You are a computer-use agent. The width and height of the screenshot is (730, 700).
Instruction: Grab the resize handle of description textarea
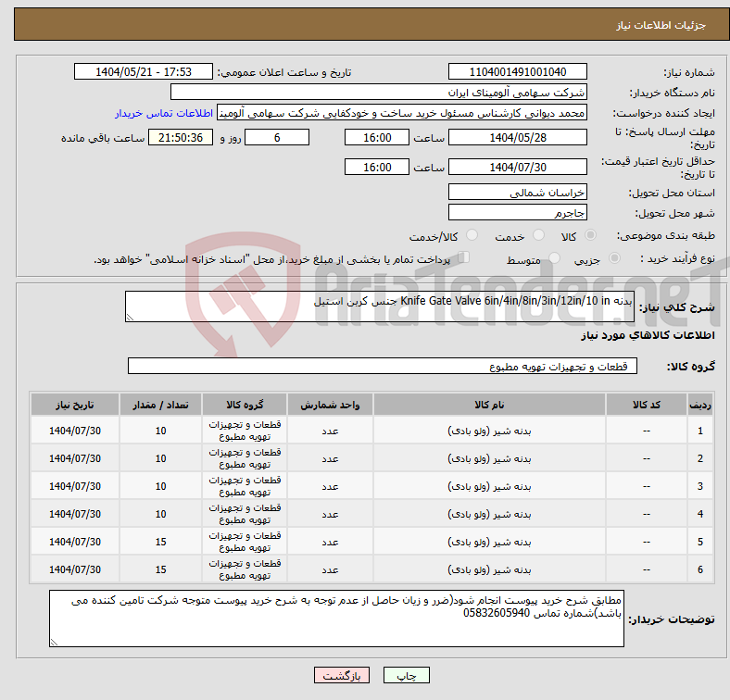click(130, 318)
